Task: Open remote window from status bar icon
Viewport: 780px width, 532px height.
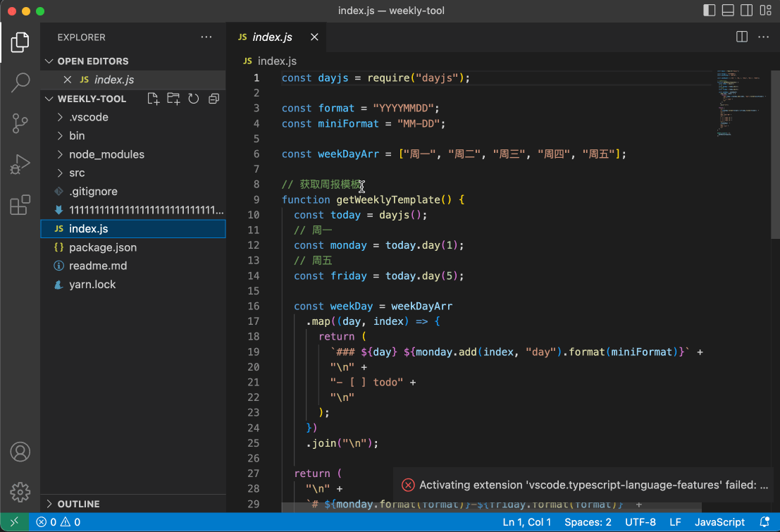Action: (x=14, y=522)
